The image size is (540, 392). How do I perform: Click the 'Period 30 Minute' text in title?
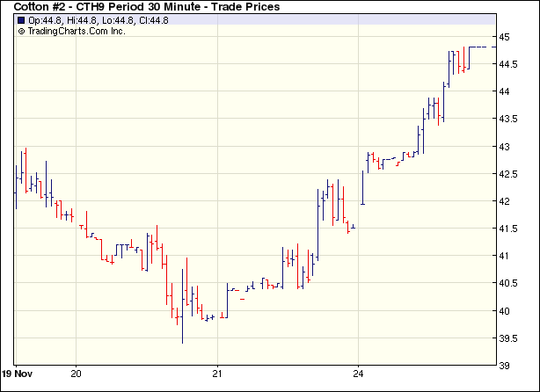pos(164,7)
